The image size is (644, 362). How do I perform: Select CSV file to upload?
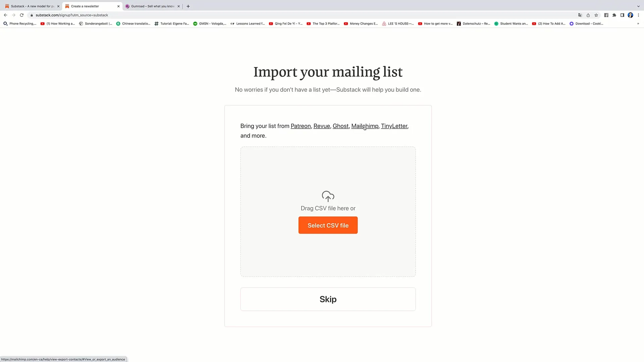(x=328, y=225)
